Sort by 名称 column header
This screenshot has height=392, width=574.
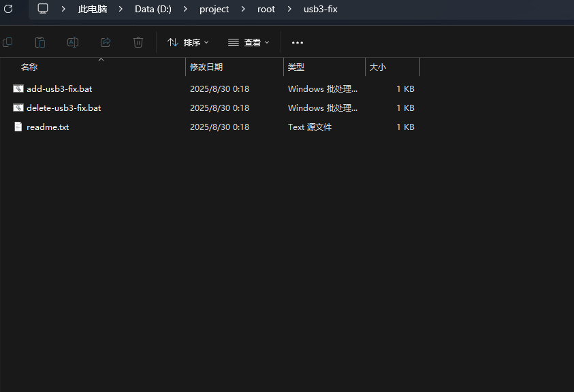point(29,67)
